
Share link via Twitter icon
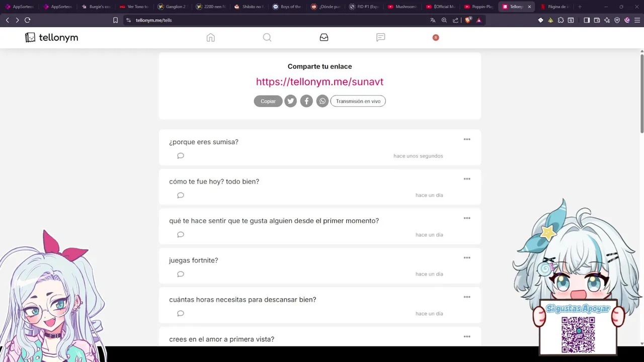[291, 101]
